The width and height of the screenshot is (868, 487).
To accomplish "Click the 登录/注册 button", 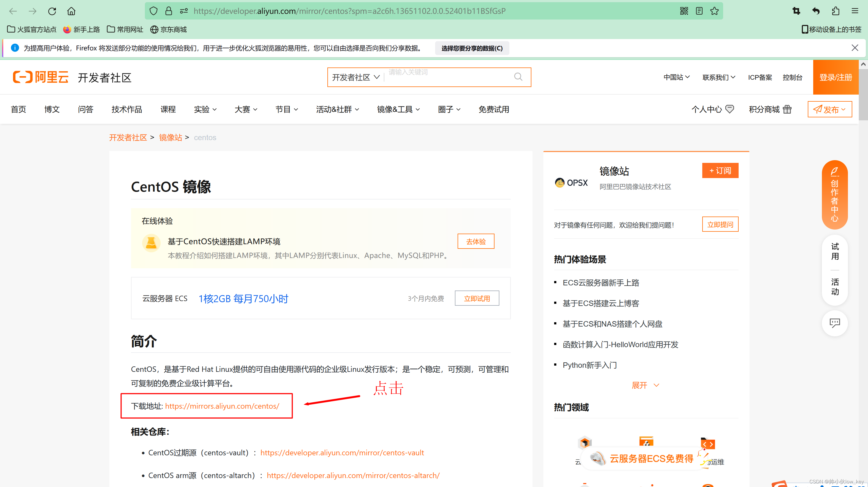I will point(836,77).
